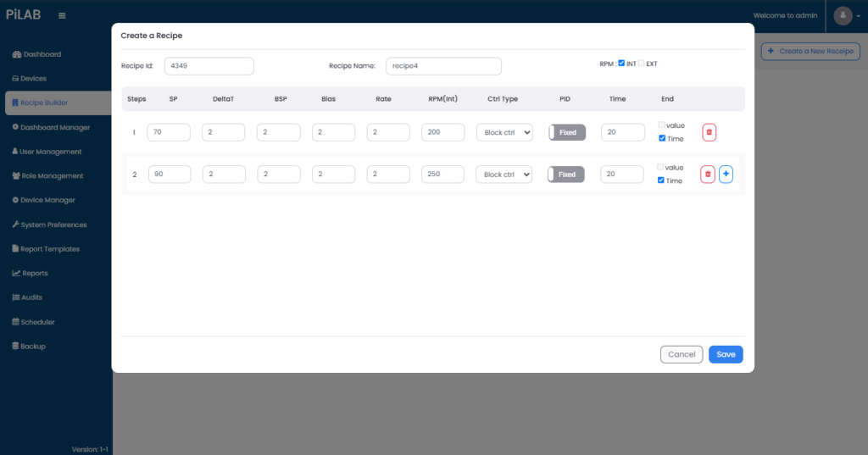Toggle the INT RPM checkbox
The width and height of the screenshot is (868, 455).
621,64
